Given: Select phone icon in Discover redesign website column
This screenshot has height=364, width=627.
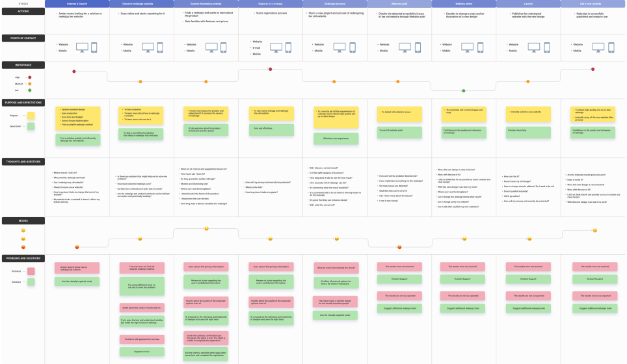Looking at the screenshot, I should coord(160,47).
